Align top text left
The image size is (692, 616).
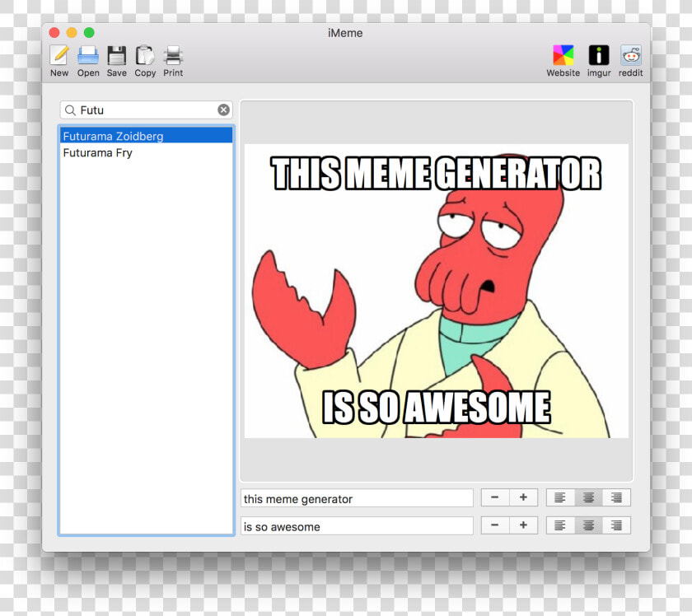coord(560,497)
